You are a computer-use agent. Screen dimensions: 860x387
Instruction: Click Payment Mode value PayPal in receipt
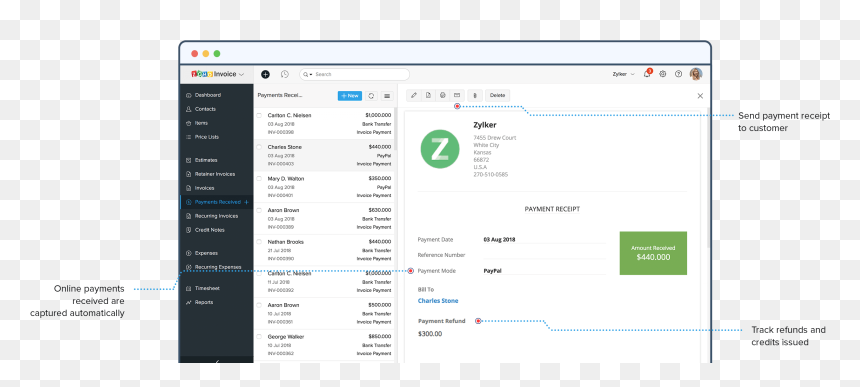point(493,271)
